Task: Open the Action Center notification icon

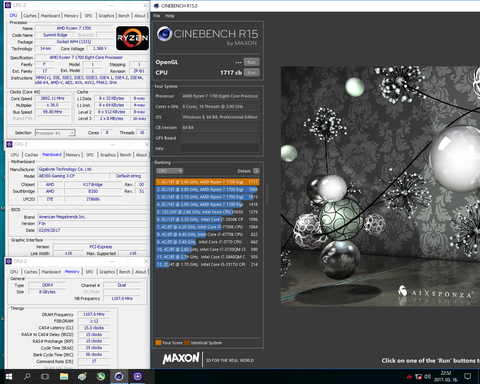Action: [468, 377]
